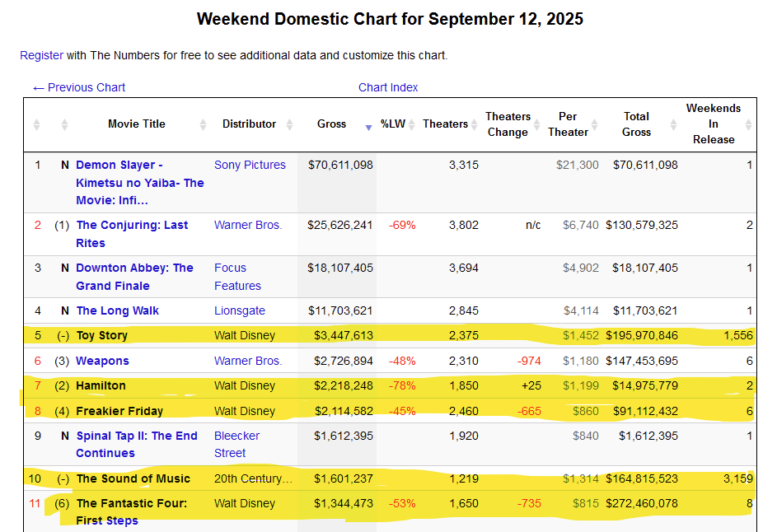Viewport: 777px width, 532px height.
Task: Click the 3,159 weekends in release value
Action: 738,479
